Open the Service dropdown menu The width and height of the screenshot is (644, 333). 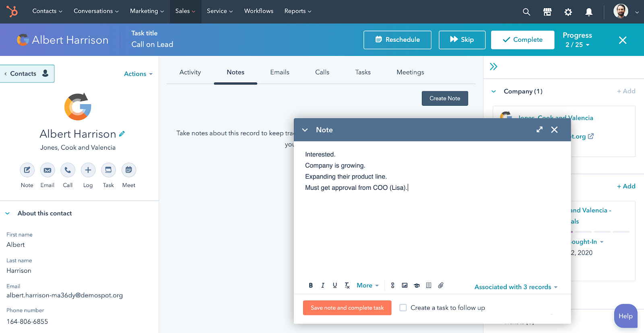(x=220, y=11)
